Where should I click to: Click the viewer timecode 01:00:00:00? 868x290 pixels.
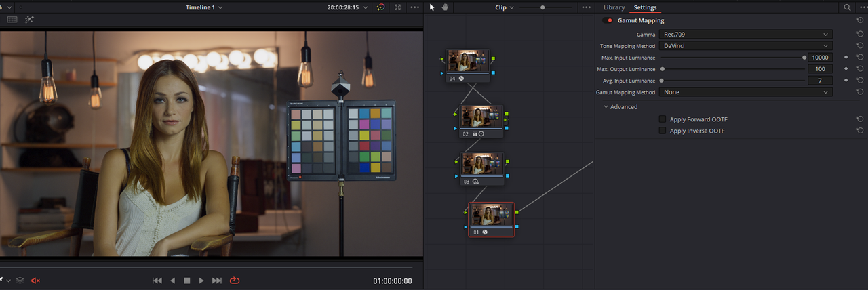click(x=392, y=281)
